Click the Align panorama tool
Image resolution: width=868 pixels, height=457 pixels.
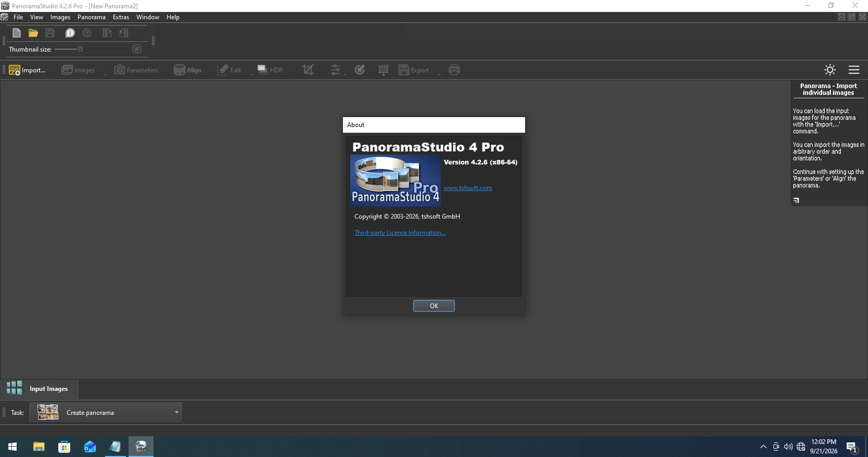click(188, 70)
